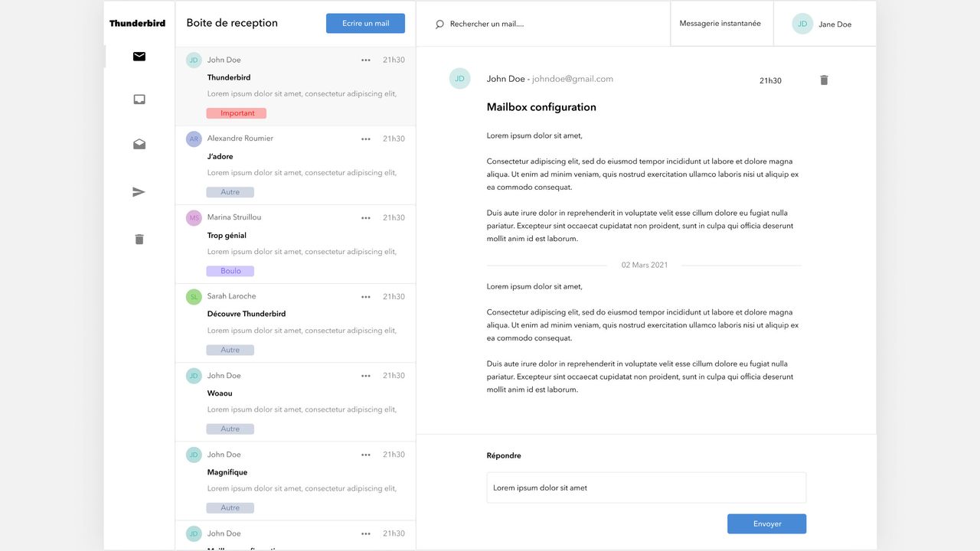Image resolution: width=980 pixels, height=551 pixels.
Task: Click the avatar of the Thunderbird email
Action: [194, 60]
